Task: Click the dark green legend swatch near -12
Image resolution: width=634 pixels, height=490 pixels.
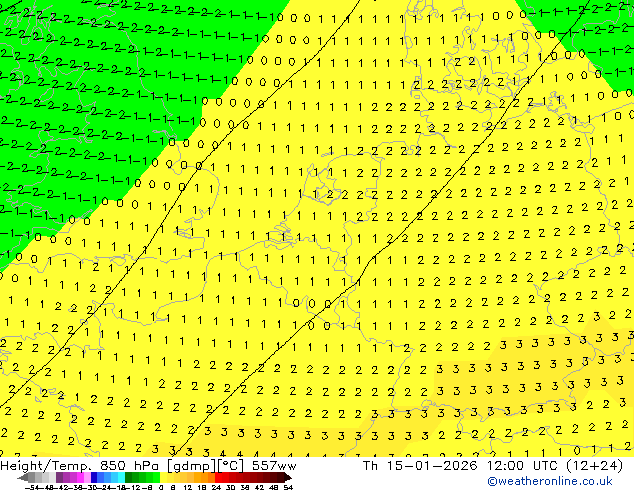Action: (129, 477)
